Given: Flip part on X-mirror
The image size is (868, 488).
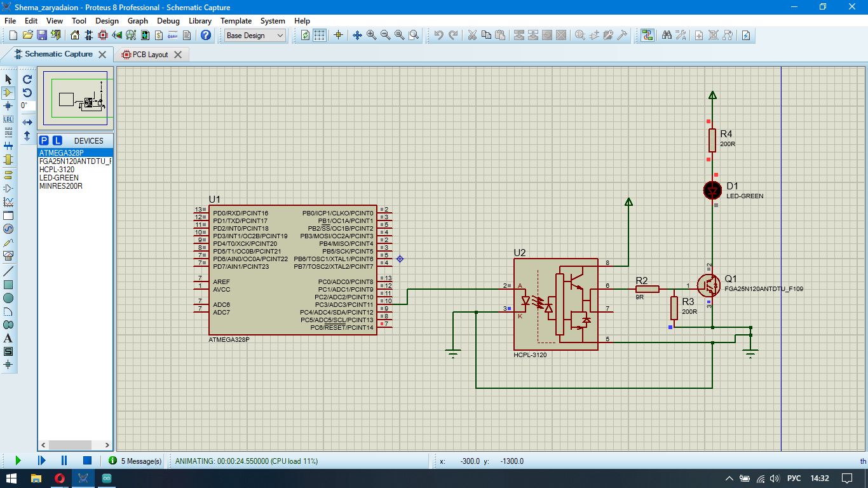Looking at the screenshot, I should coord(27,122).
